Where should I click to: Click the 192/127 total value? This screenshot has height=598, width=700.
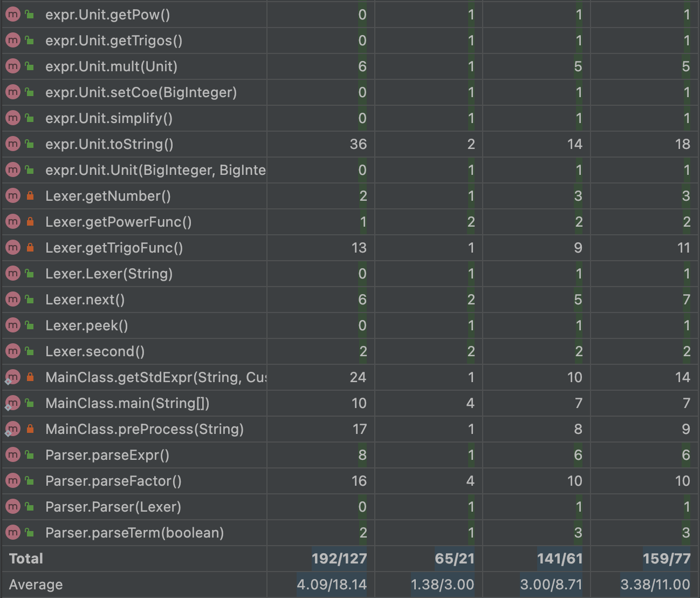point(339,559)
